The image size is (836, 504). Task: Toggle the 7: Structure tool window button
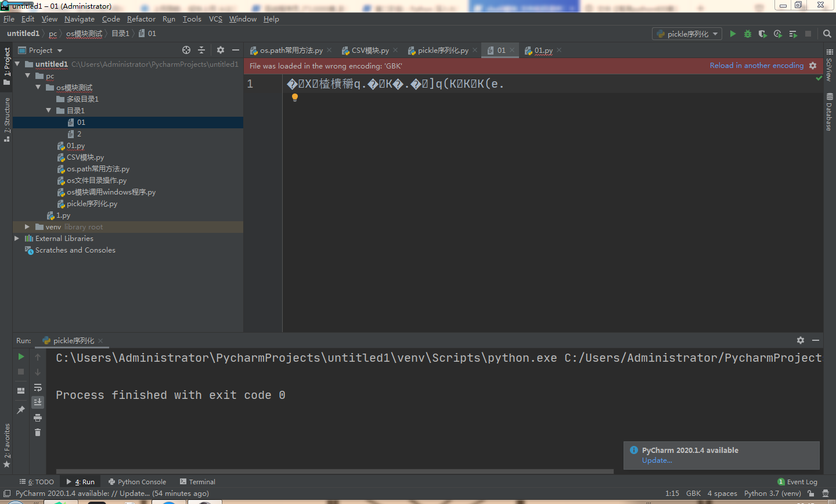(6, 119)
